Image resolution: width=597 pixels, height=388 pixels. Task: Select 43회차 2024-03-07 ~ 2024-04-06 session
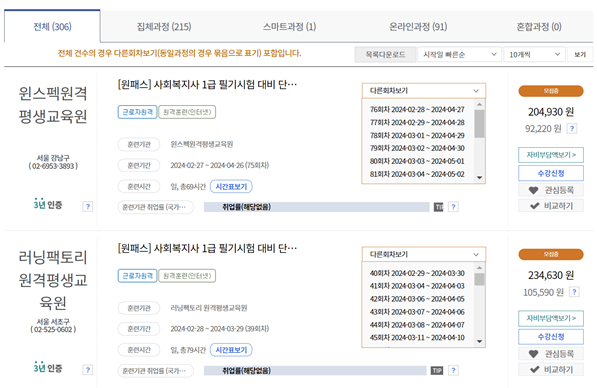pos(417,312)
